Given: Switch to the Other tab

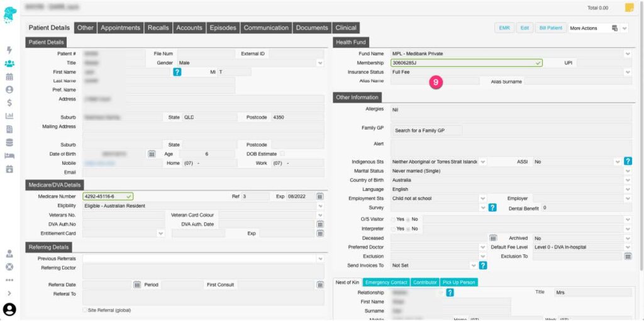Looking at the screenshot, I should tap(86, 28).
